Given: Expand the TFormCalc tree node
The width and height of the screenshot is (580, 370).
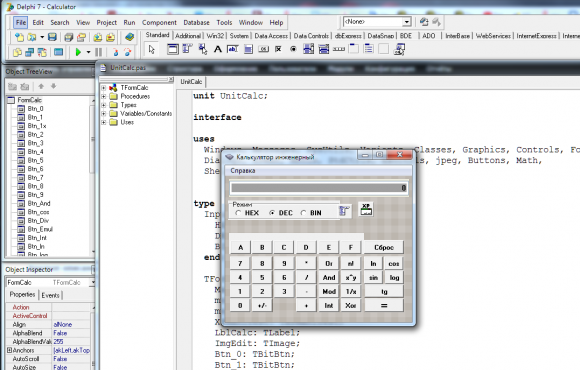Looking at the screenshot, I should tap(104, 88).
